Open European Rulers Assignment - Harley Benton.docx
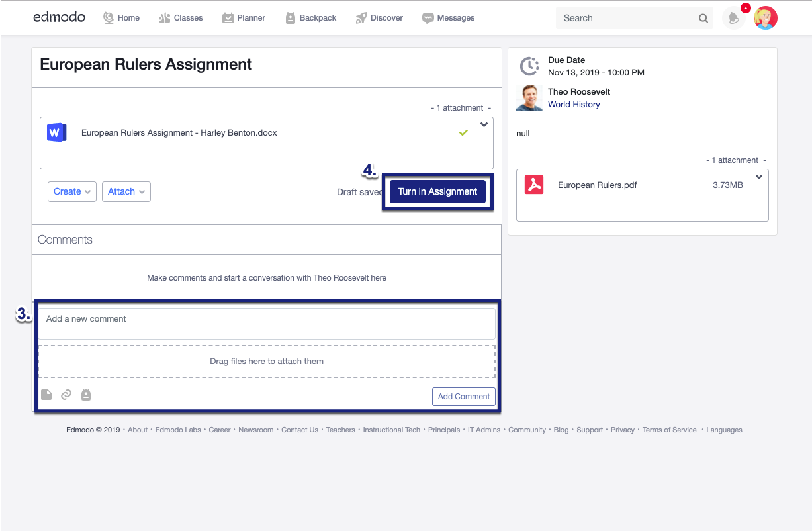This screenshot has width=812, height=531. click(179, 132)
